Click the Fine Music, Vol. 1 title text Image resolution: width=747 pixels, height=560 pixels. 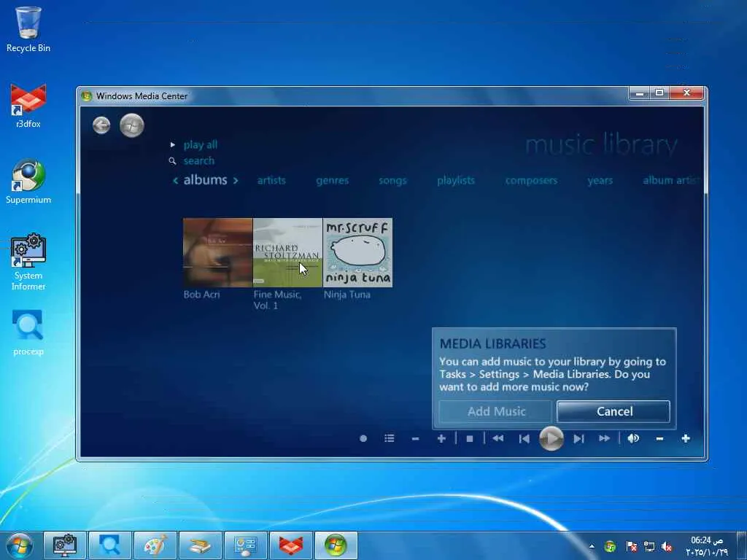(x=277, y=300)
